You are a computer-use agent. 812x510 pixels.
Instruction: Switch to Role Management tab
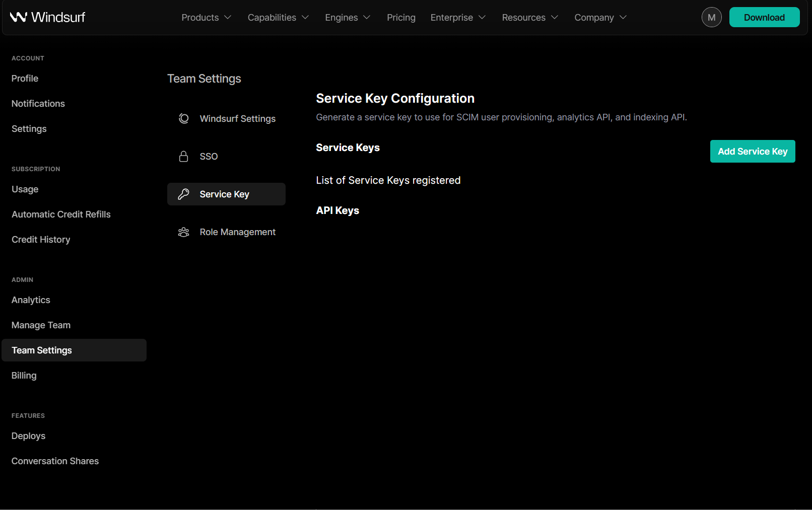coord(226,232)
